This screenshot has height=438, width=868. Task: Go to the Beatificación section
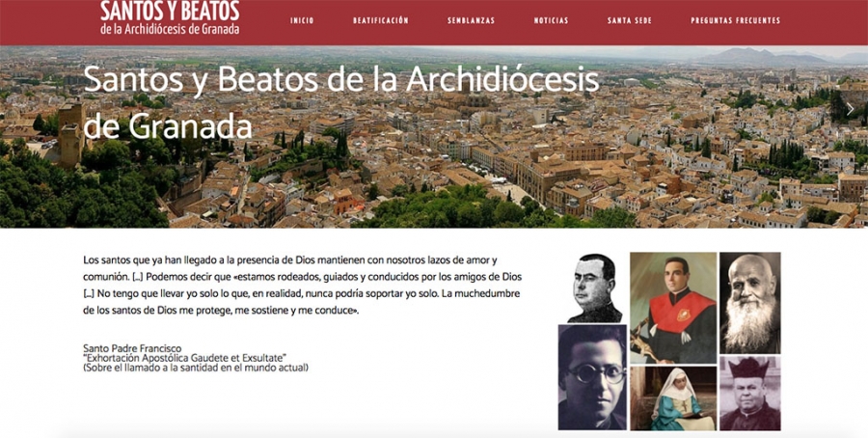[381, 20]
